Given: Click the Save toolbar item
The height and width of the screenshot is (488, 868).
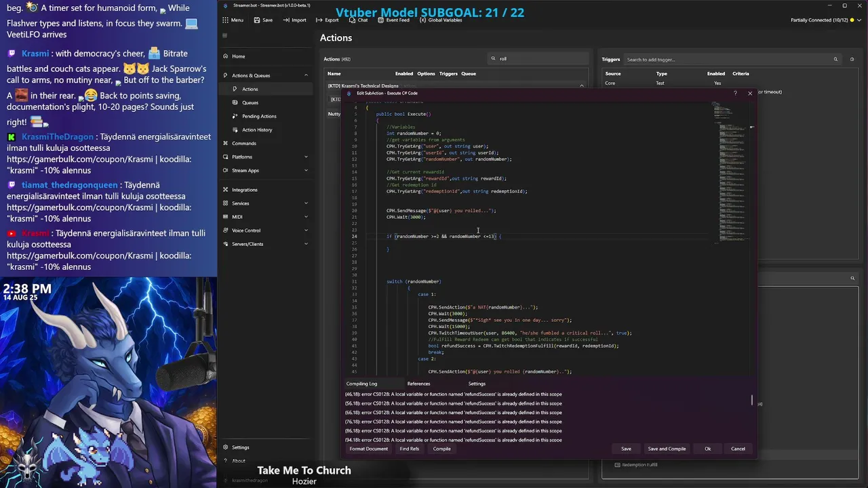Looking at the screenshot, I should pos(263,20).
